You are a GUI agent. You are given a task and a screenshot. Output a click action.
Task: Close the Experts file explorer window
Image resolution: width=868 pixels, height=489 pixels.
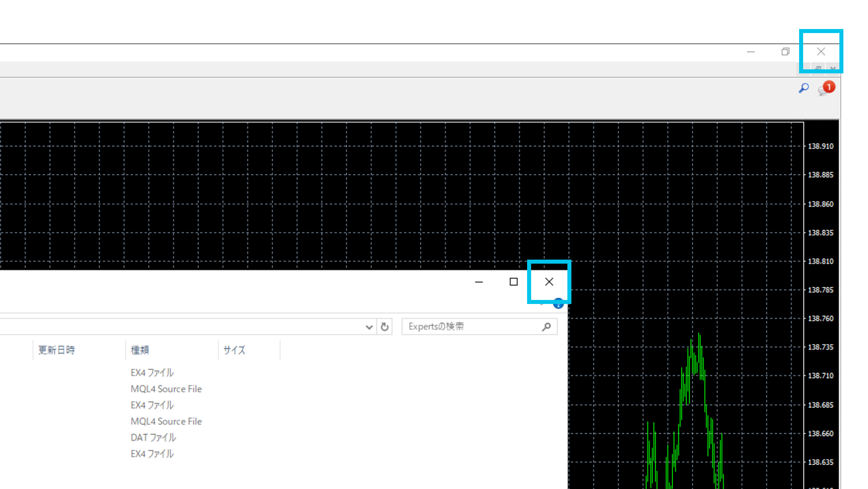(549, 282)
